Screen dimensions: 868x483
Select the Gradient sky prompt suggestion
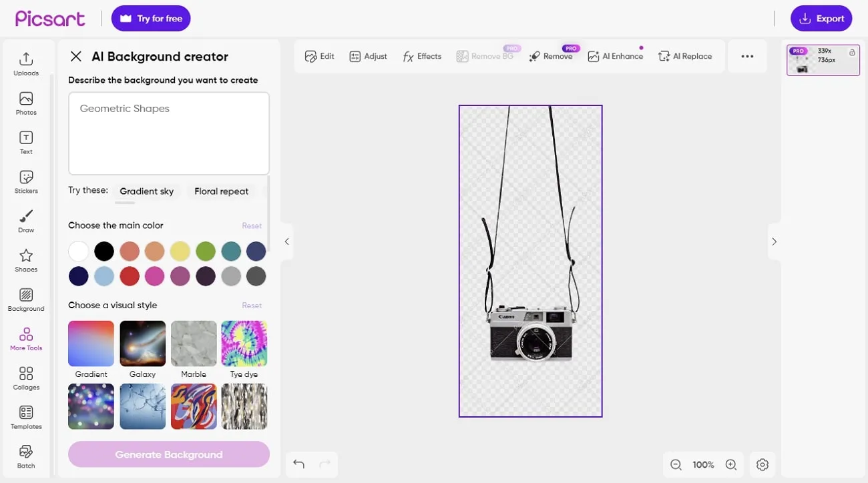pyautogui.click(x=146, y=191)
